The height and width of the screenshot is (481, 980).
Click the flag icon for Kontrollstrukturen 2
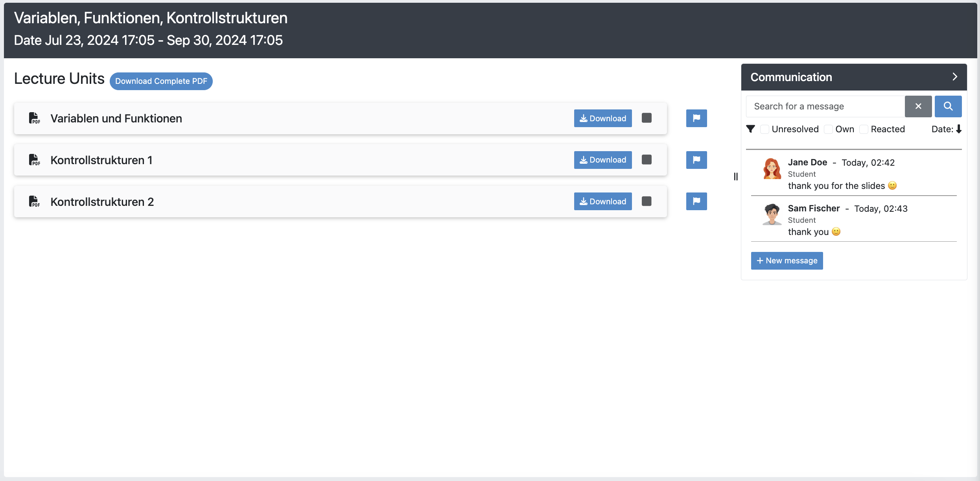[x=696, y=201]
